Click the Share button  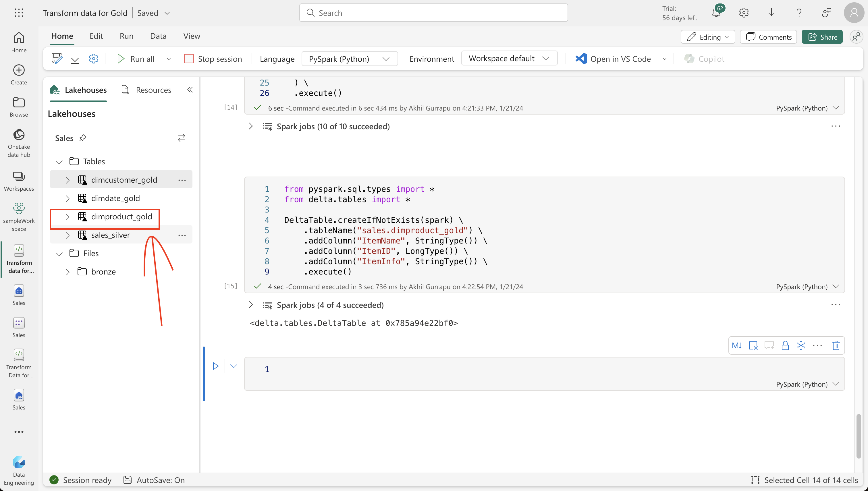pos(822,37)
